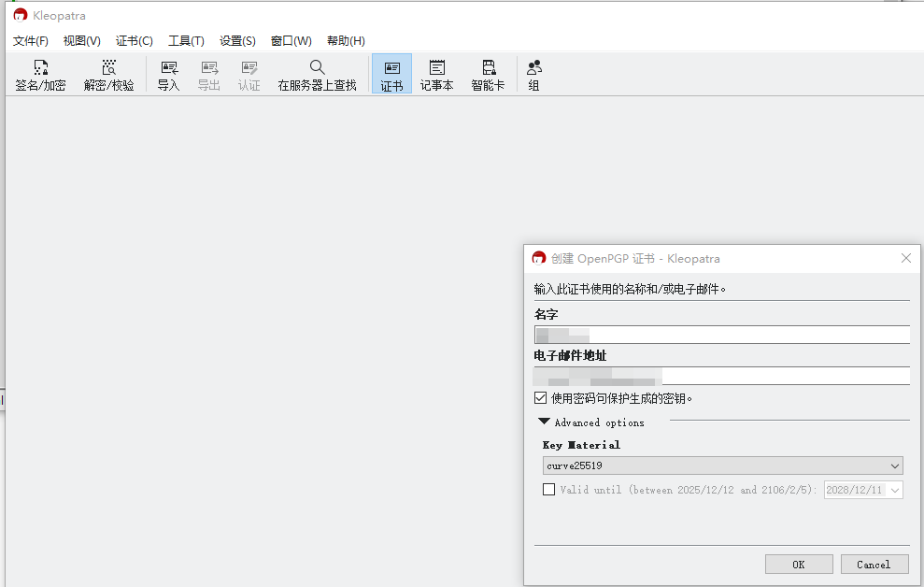Screen dimensions: 924x587
Task: Open the 签名/加密 sign/encrypt tool
Action: [40, 75]
